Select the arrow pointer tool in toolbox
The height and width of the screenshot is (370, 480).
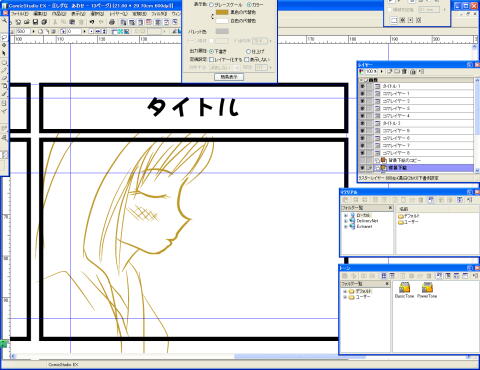click(4, 53)
